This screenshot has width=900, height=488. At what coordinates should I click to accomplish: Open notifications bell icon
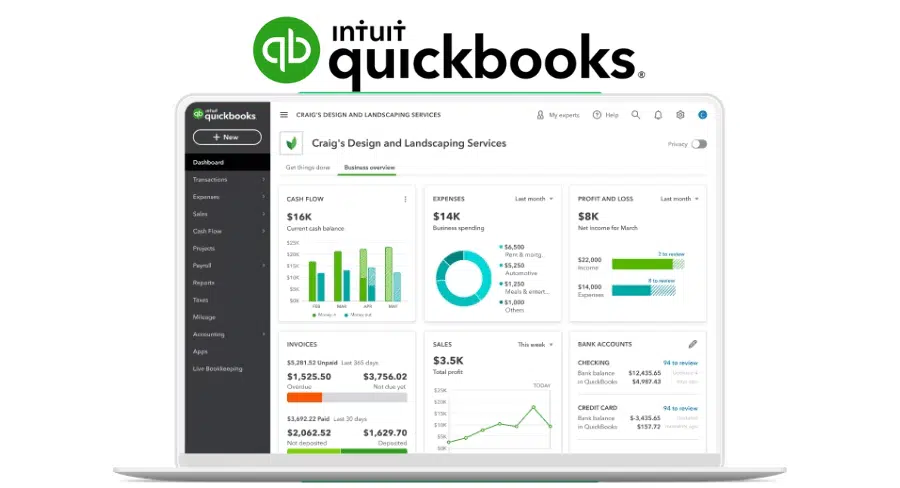tap(658, 115)
